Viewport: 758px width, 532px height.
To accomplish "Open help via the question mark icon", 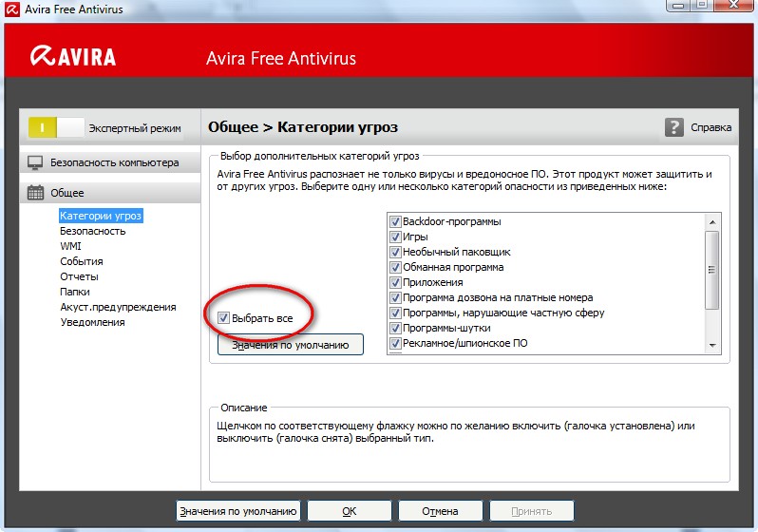I will point(673,127).
